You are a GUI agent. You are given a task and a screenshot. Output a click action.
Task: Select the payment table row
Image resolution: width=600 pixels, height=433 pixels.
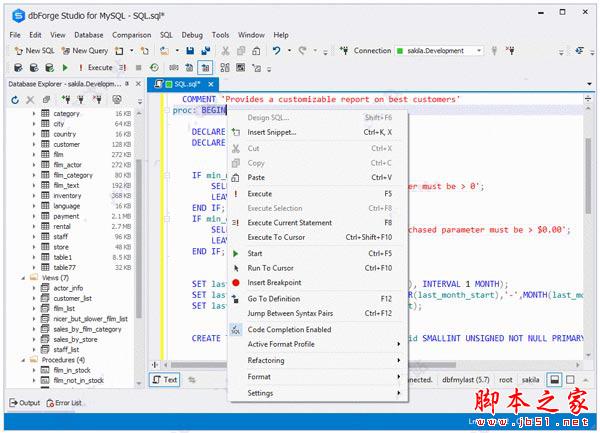click(66, 216)
